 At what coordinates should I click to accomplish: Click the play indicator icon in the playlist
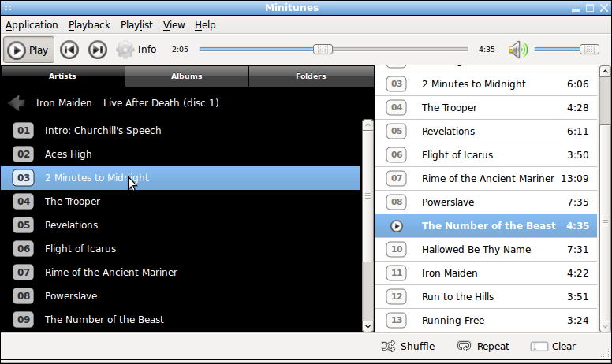point(397,226)
